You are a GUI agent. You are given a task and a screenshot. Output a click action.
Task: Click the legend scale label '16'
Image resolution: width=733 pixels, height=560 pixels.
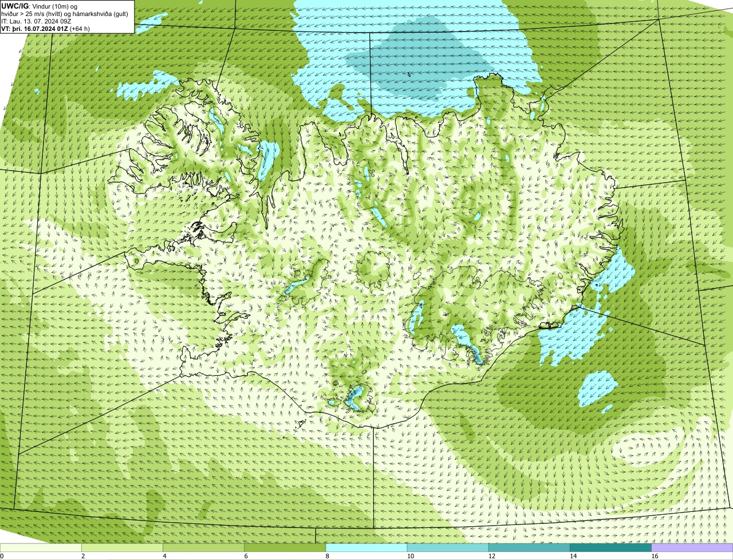click(x=654, y=556)
